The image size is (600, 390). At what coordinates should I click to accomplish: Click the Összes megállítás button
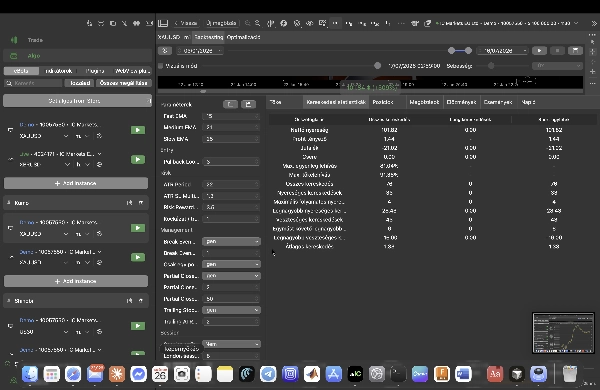124,83
